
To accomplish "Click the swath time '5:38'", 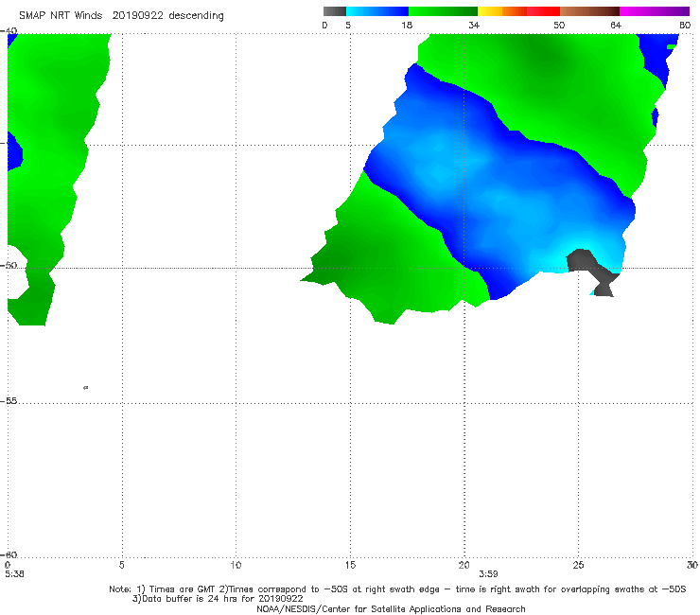I will pyautogui.click(x=14, y=574).
